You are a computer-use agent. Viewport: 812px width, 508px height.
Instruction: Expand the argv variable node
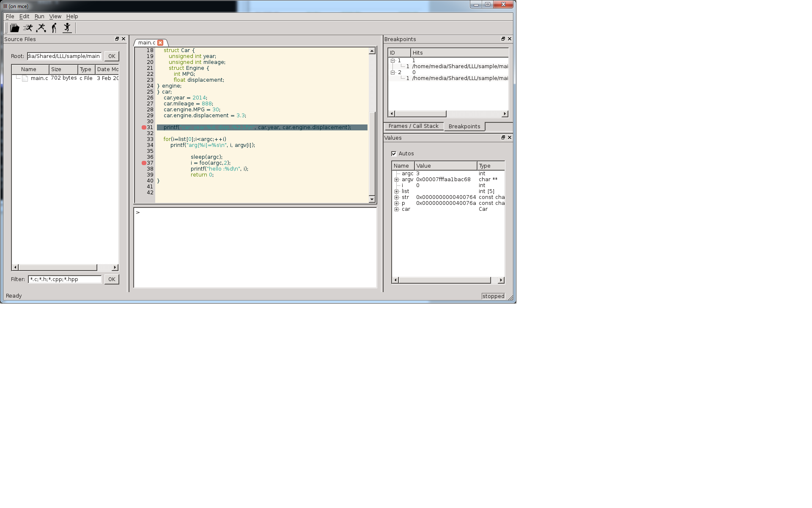click(397, 179)
